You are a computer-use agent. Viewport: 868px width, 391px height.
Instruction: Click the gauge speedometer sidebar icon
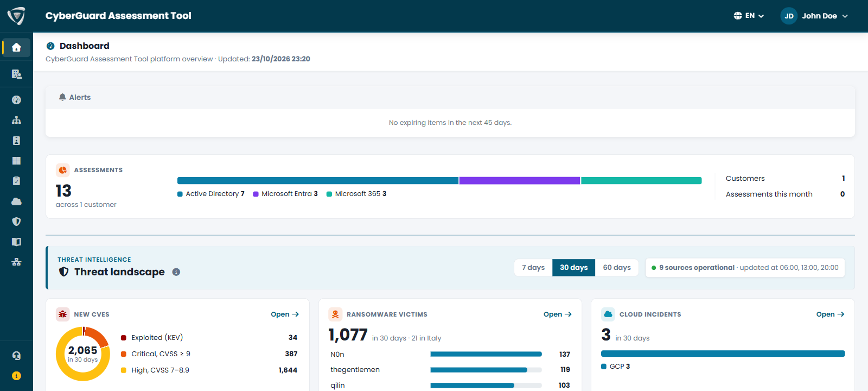(16, 100)
